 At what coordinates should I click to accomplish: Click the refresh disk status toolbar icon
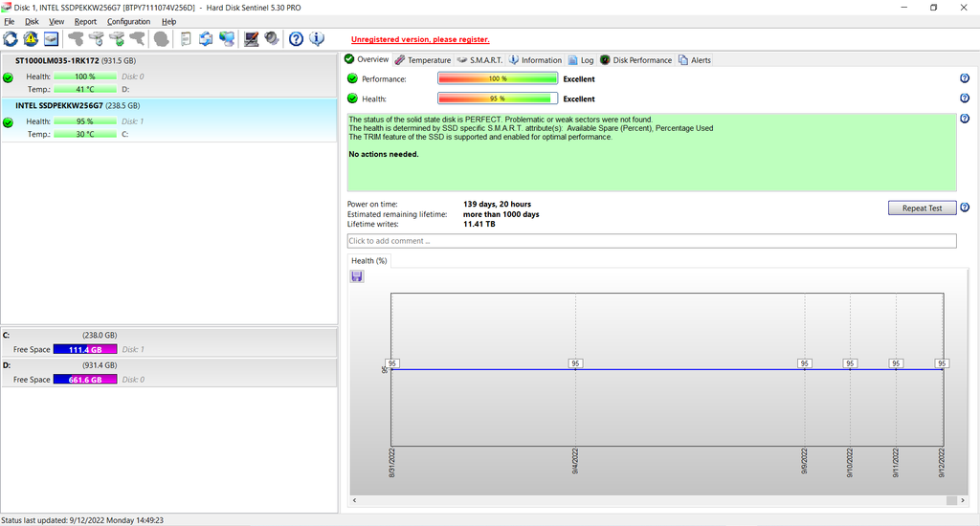[x=11, y=39]
